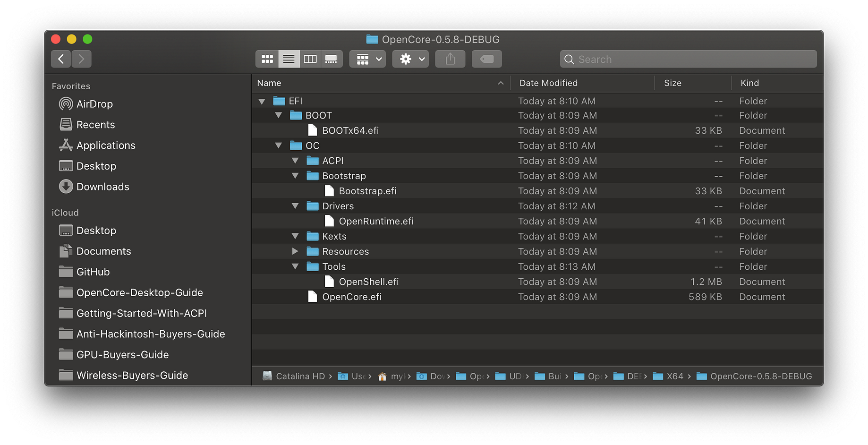Select the OpenCore.efi file

click(x=537, y=297)
